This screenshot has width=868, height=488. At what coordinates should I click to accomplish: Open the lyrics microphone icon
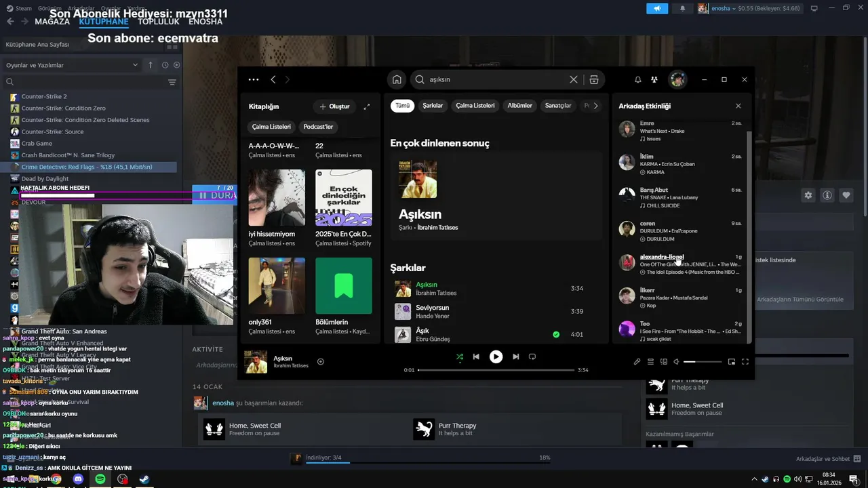tap(637, 362)
